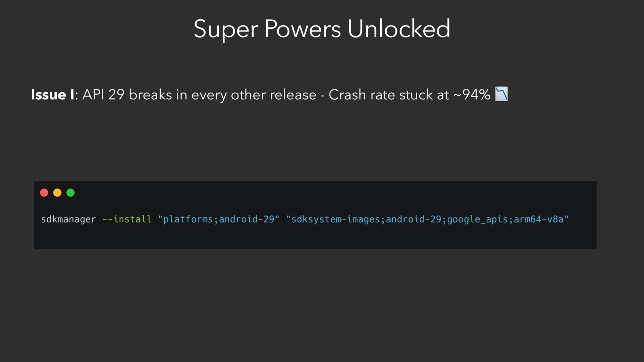Click the word "Super" in the heading
This screenshot has height=362, width=644.
226,29
